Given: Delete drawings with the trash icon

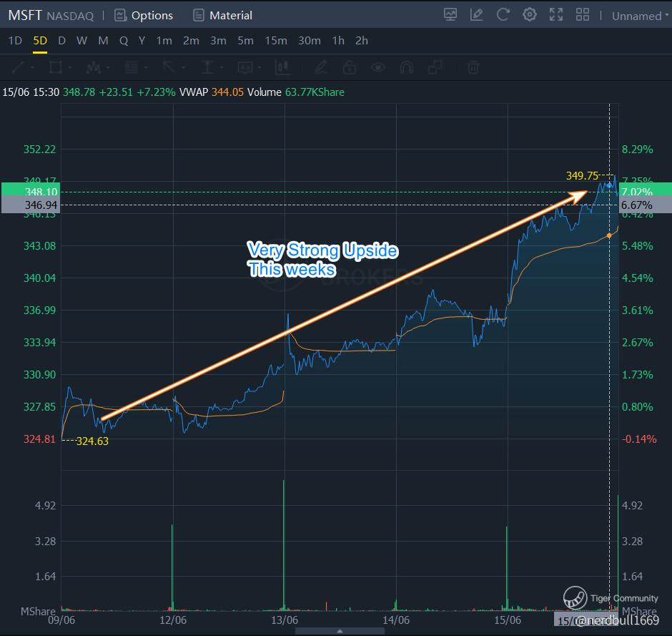Looking at the screenshot, I should (x=473, y=67).
